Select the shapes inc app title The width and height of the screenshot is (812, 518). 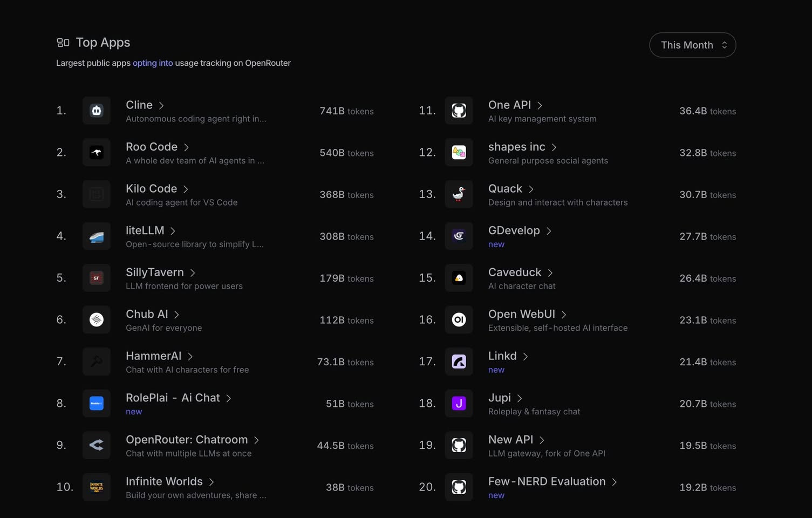coord(516,147)
